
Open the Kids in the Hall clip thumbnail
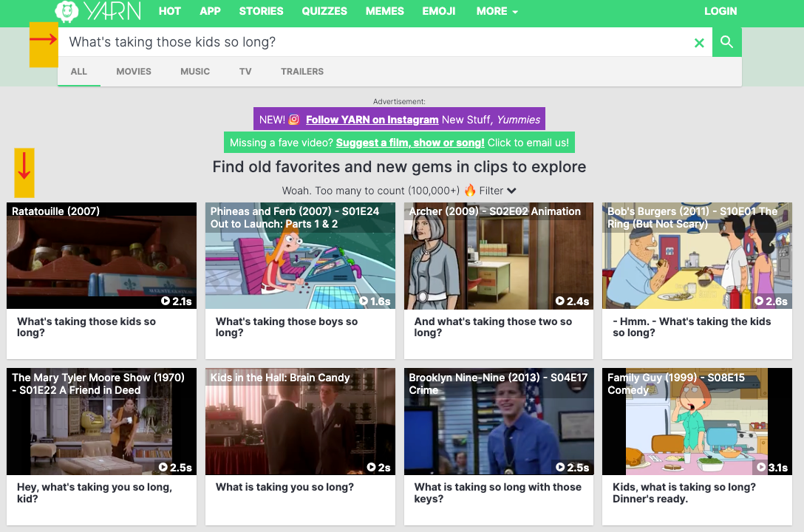pyautogui.click(x=300, y=421)
